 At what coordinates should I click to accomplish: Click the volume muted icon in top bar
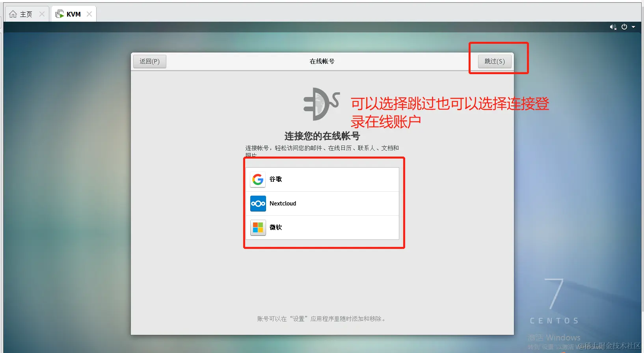[x=613, y=27]
